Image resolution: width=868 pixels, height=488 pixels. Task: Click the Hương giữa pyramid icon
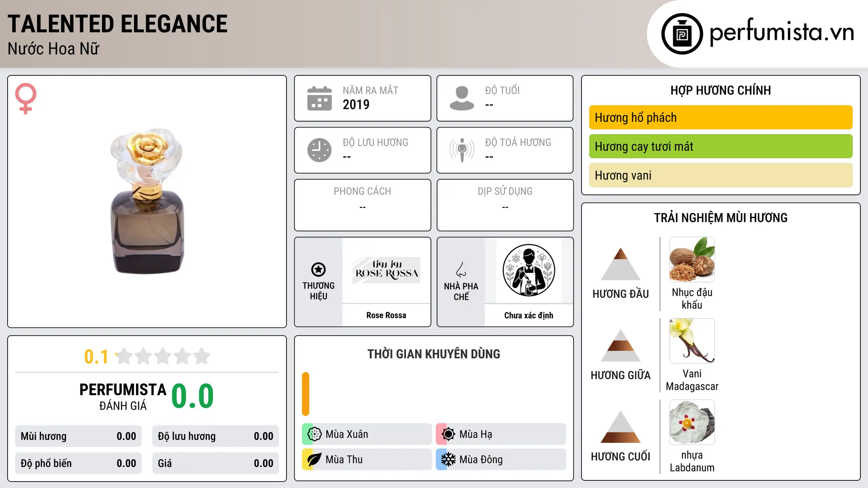tap(620, 345)
